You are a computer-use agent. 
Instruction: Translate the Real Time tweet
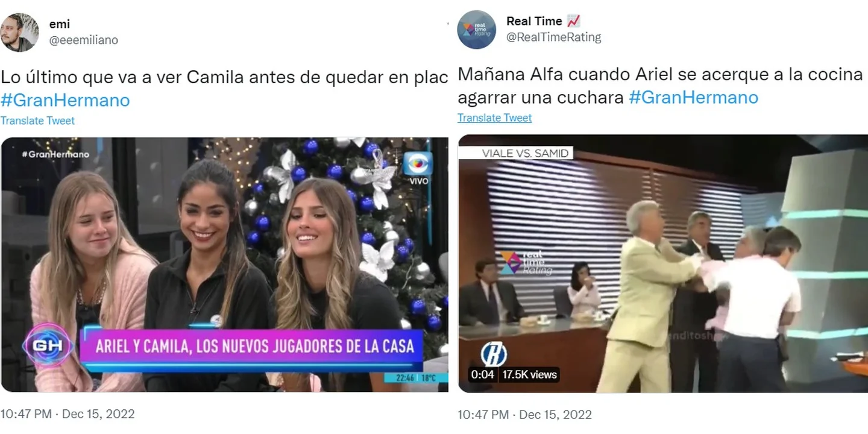click(494, 118)
